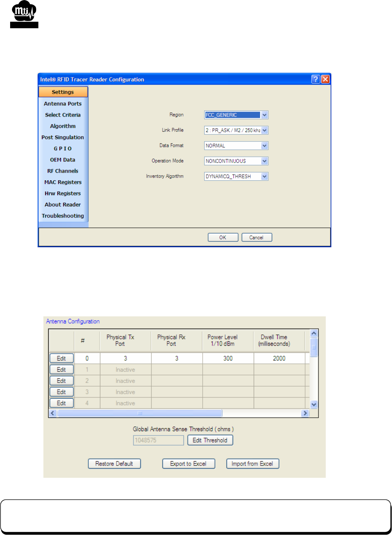Click the horizontal scrollbar right arrow
This screenshot has width=392, height=535.
pos(305,413)
